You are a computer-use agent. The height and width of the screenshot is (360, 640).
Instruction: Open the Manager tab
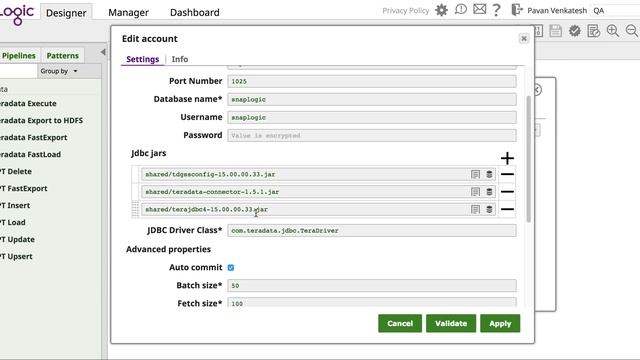pyautogui.click(x=129, y=13)
